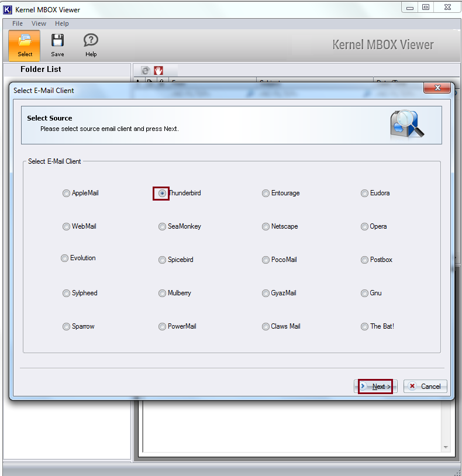Image resolution: width=462 pixels, height=476 pixels.
Task: Select The Bat! email client
Action: [x=364, y=327]
